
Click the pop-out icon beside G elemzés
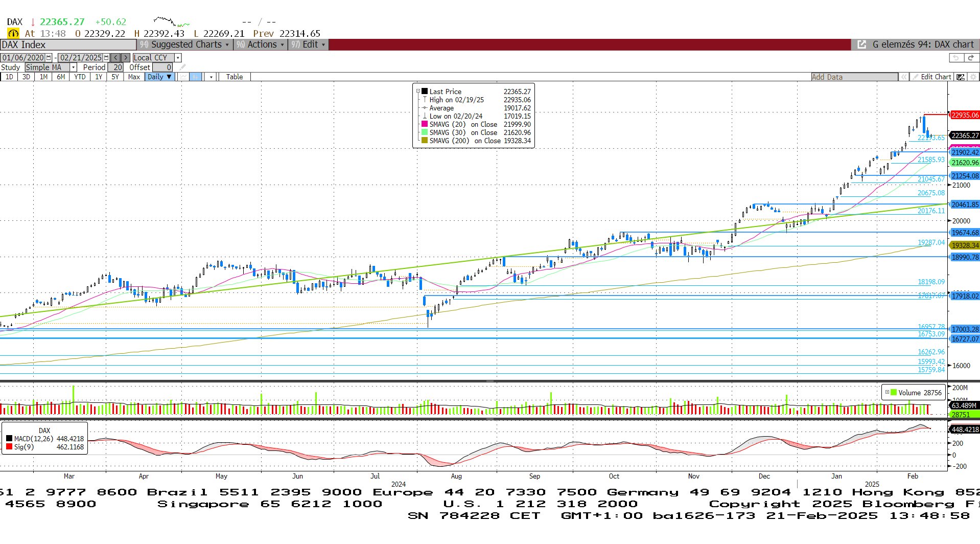coord(861,44)
